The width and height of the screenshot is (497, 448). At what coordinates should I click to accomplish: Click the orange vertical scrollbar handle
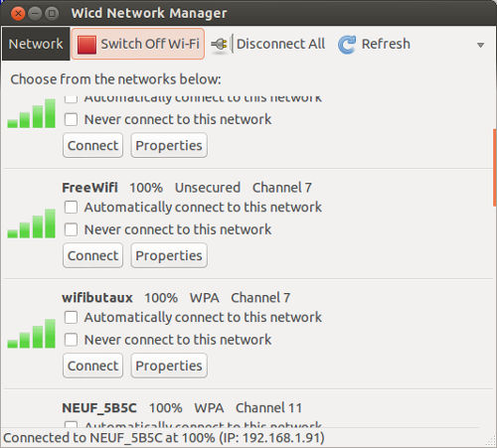coord(495,168)
